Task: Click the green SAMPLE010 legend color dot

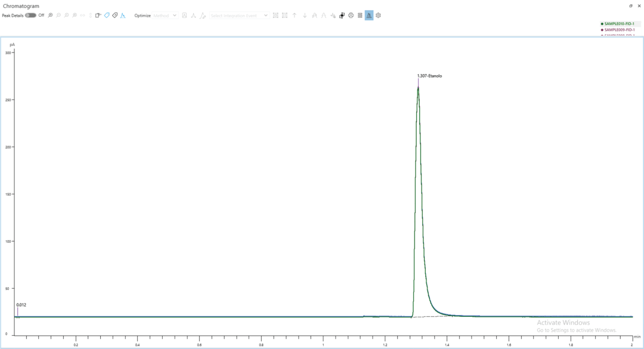Action: point(602,24)
